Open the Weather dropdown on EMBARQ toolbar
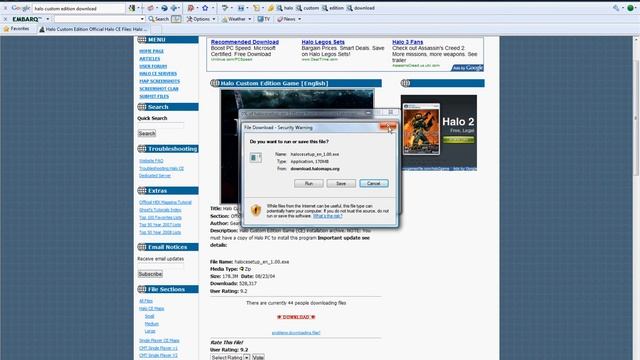Viewport: 640px width, 360px height. pos(237,19)
